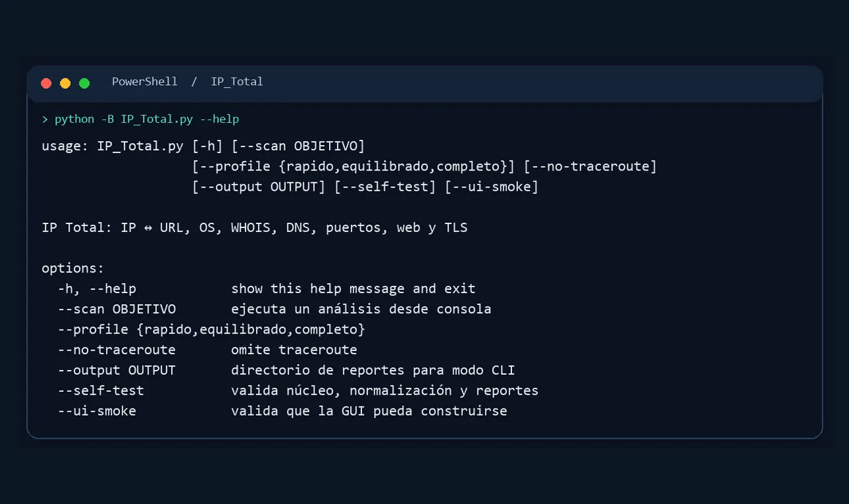Click the --self-test option
This screenshot has height=504, width=849.
click(101, 391)
